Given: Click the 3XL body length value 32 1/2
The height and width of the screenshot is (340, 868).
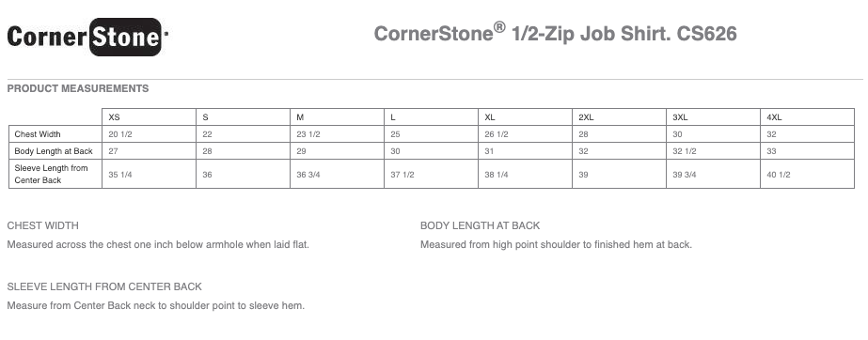Looking at the screenshot, I should click(685, 151).
